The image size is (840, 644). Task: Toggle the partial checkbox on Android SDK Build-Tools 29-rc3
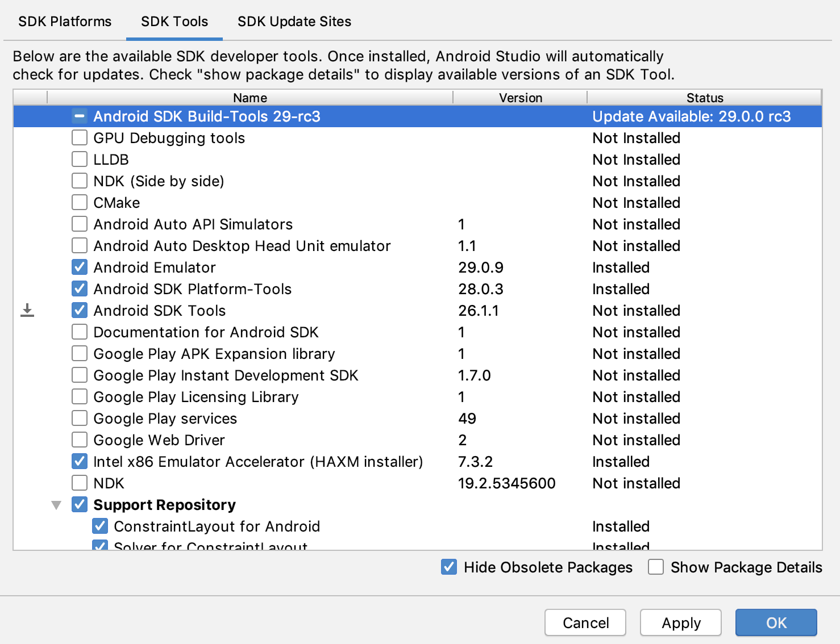[x=79, y=116]
